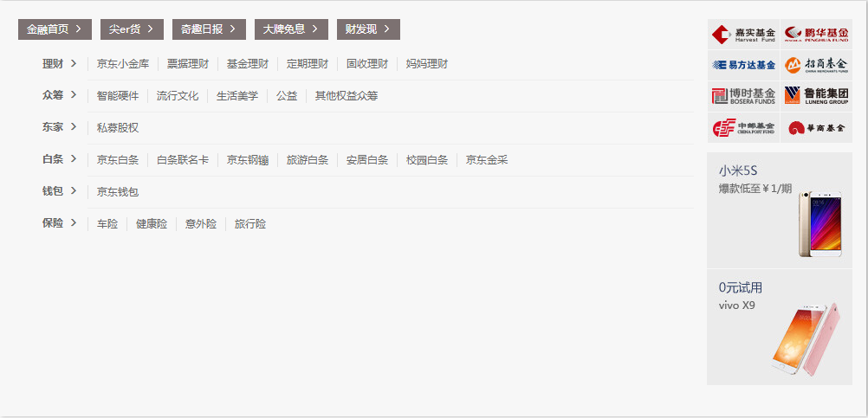Go to the 旅游白条 link
This screenshot has height=418, width=868.
[x=308, y=160]
